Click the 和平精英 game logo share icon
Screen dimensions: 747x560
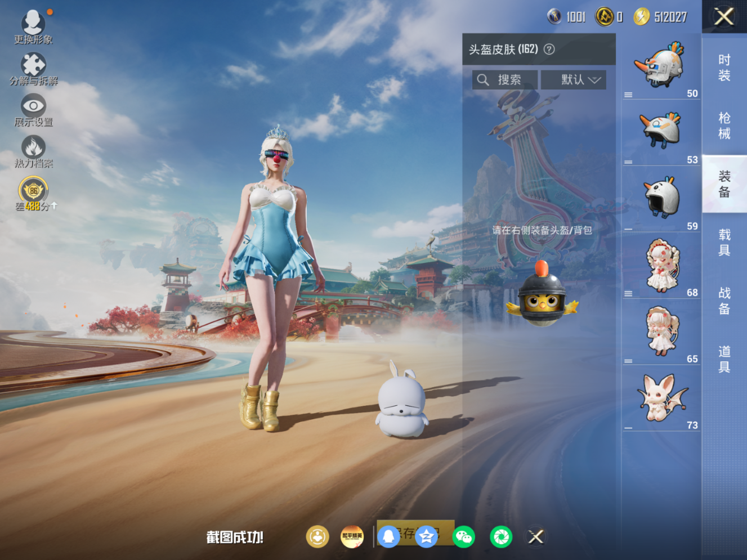tap(351, 537)
